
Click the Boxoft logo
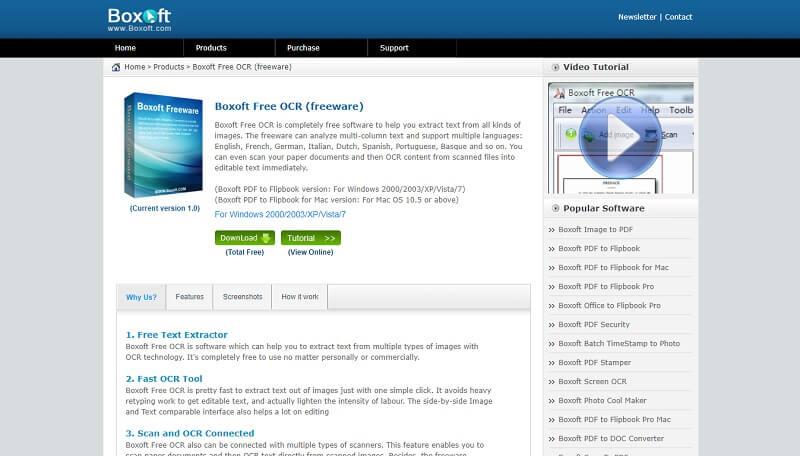[x=139, y=19]
